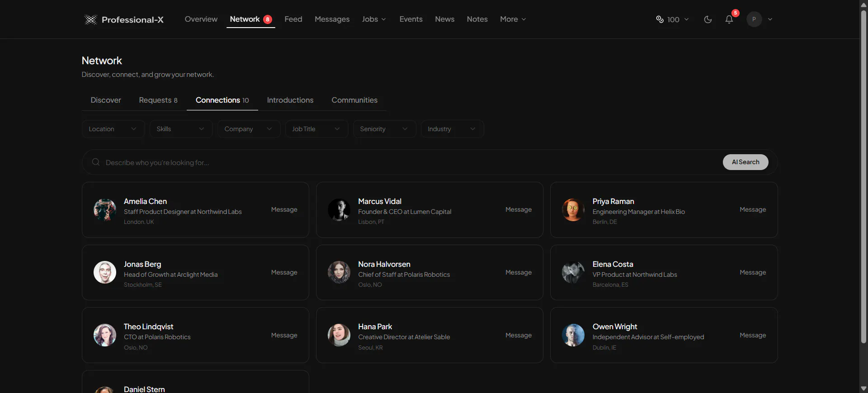The width and height of the screenshot is (868, 393).
Task: Open the Notes page
Action: (477, 19)
